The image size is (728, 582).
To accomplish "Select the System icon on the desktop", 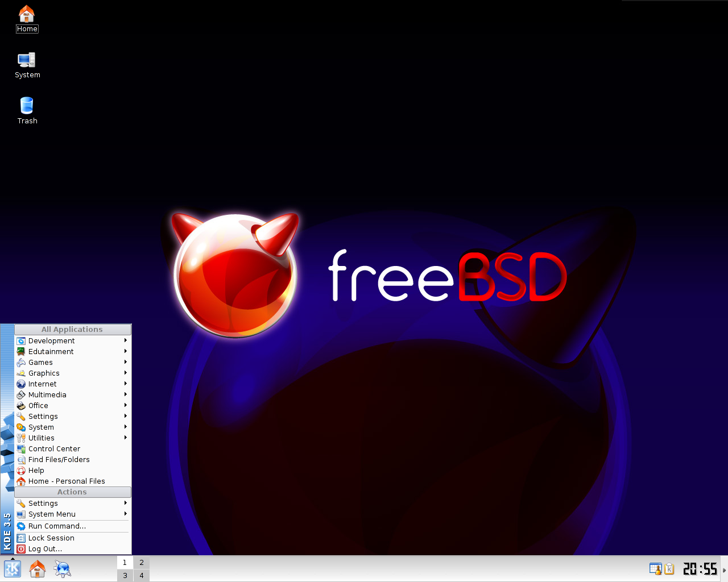I will click(27, 65).
